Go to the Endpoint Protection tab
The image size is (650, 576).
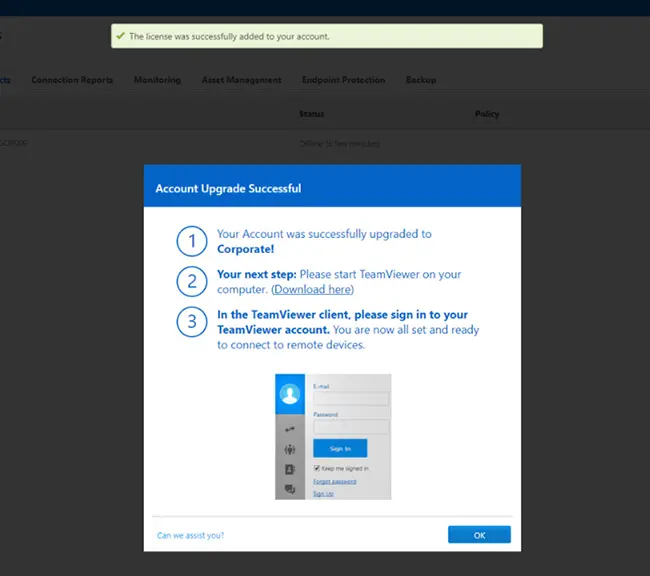(x=344, y=80)
